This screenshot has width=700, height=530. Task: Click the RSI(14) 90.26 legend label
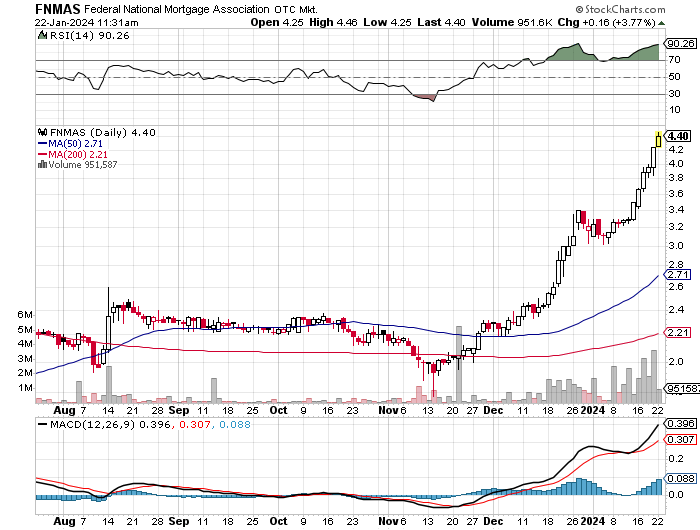click(89, 35)
